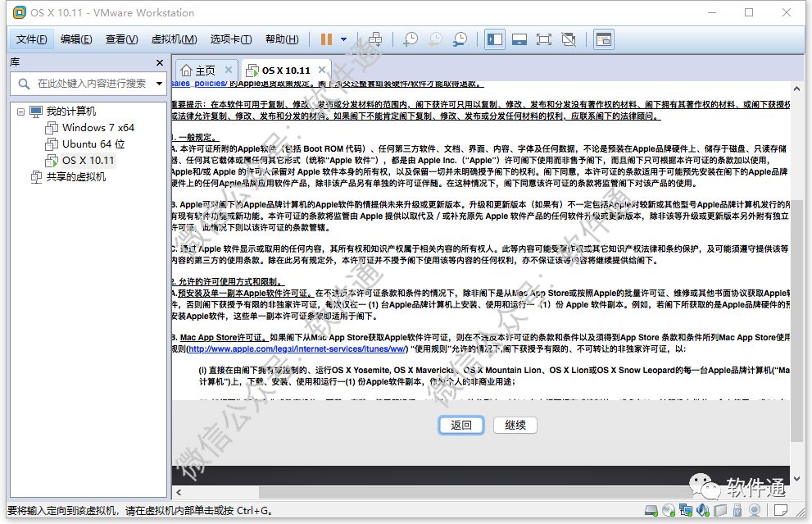Toggle the library sidebar view icon
812x524 pixels.
[495, 39]
